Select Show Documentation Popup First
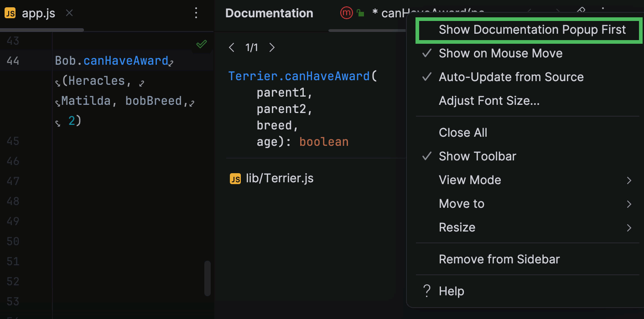The height and width of the screenshot is (319, 644). coord(532,30)
